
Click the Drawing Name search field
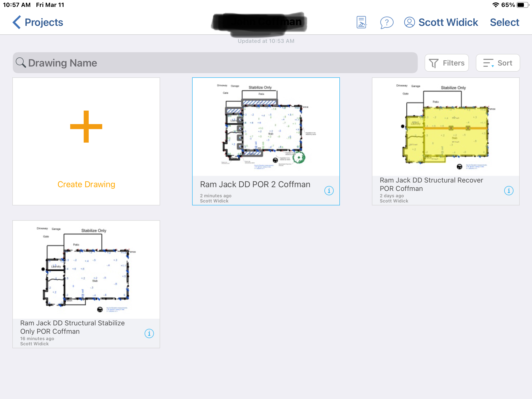[x=215, y=63]
